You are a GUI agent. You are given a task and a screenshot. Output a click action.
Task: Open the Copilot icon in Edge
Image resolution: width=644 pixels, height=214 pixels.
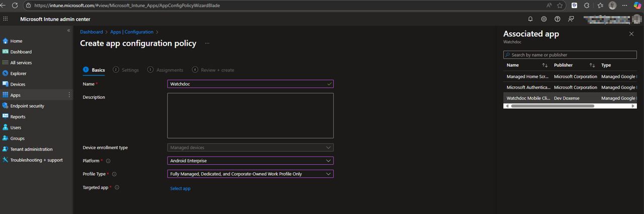click(638, 6)
